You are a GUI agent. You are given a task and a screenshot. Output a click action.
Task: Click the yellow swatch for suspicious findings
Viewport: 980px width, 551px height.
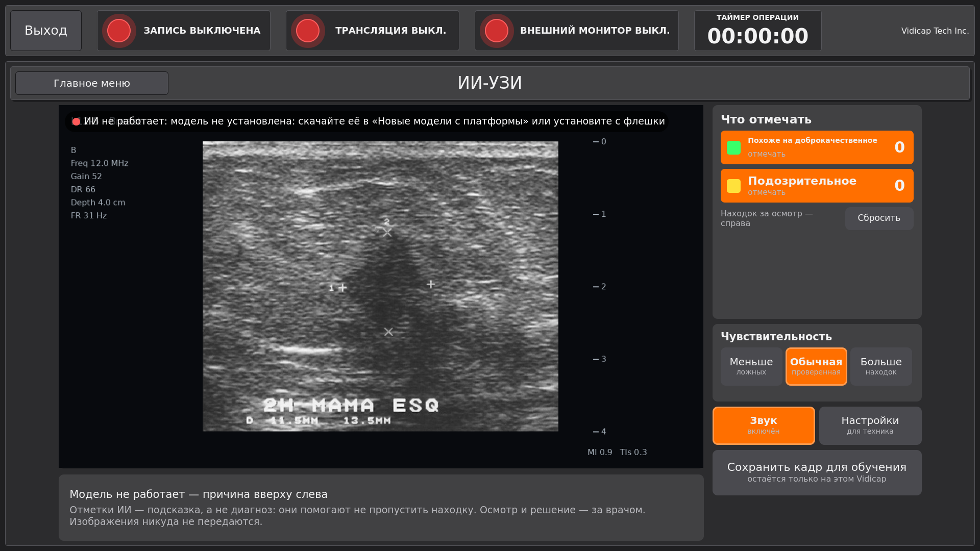pos(733,186)
